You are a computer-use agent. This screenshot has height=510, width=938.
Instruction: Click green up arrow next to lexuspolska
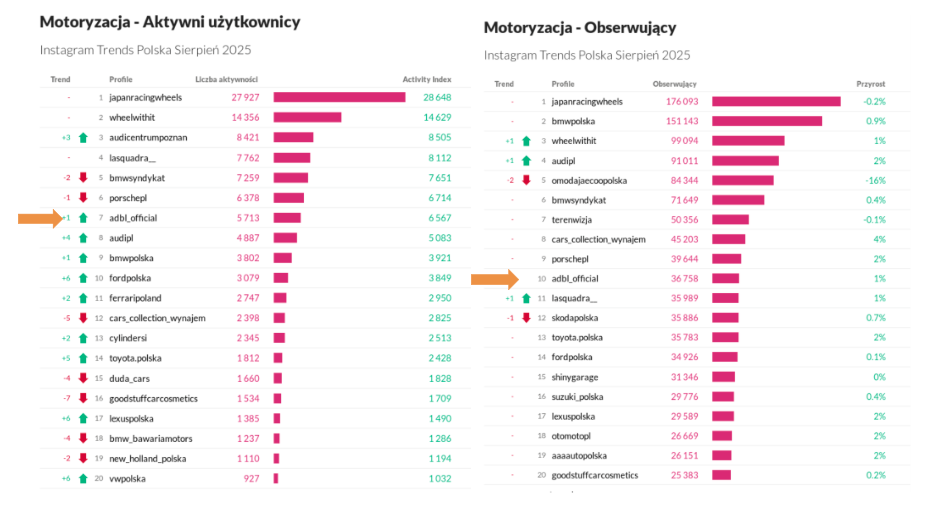[x=83, y=419]
